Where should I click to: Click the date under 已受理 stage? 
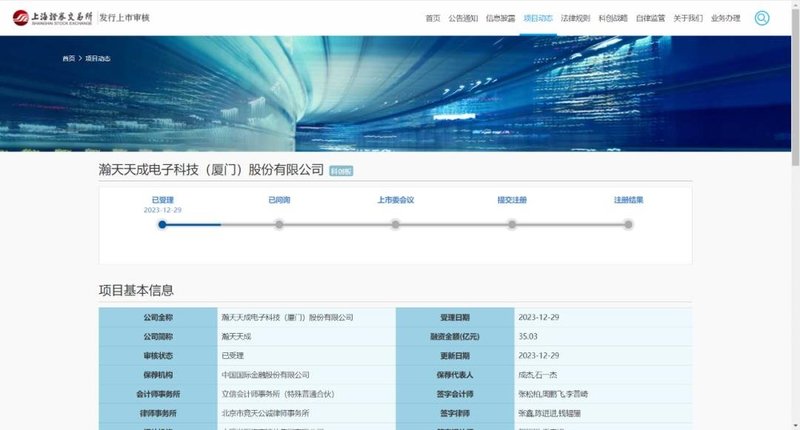(x=162, y=210)
